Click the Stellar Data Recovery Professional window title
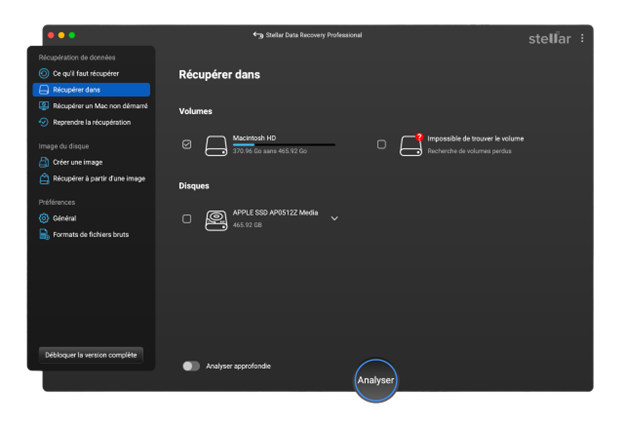 pos(314,35)
